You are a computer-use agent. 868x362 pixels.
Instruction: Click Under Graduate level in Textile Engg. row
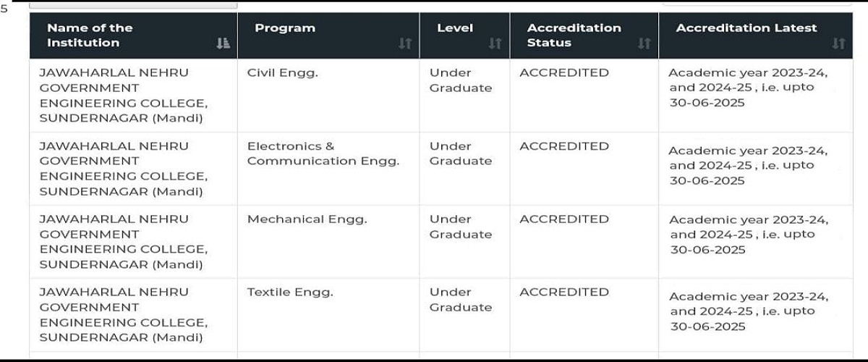tap(461, 300)
